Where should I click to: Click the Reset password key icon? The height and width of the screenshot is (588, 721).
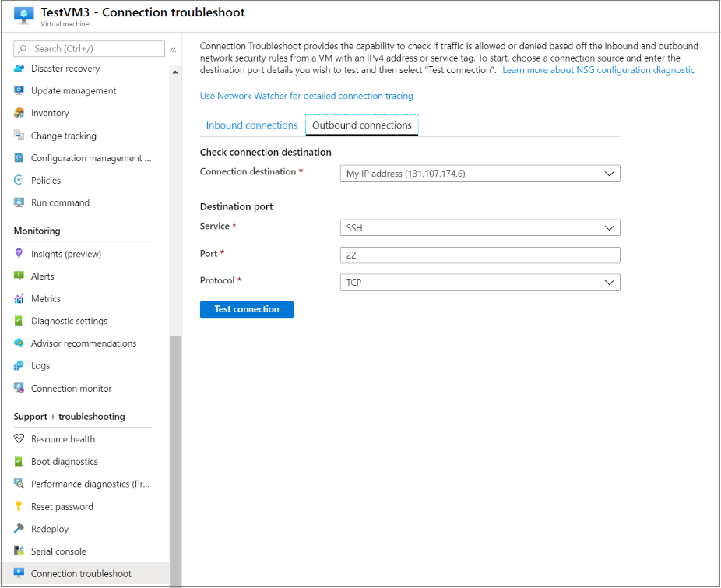point(19,507)
